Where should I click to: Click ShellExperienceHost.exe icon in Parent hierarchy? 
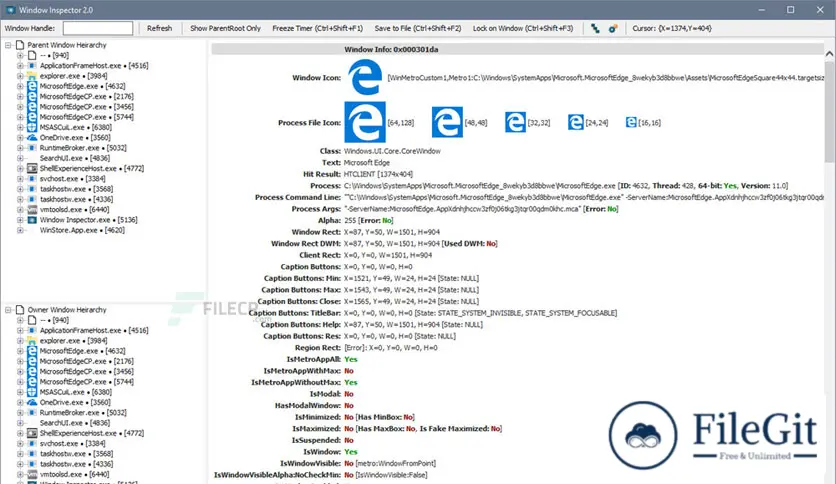[32, 168]
